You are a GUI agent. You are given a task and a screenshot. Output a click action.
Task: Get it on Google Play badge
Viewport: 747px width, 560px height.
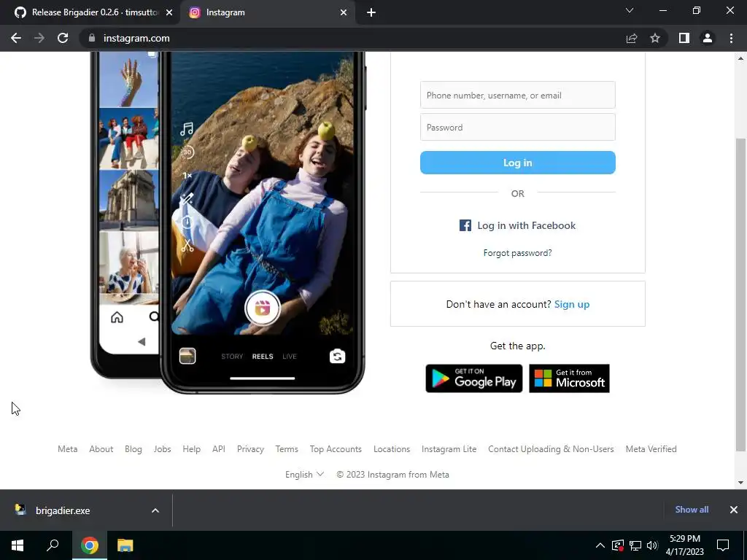[474, 378]
